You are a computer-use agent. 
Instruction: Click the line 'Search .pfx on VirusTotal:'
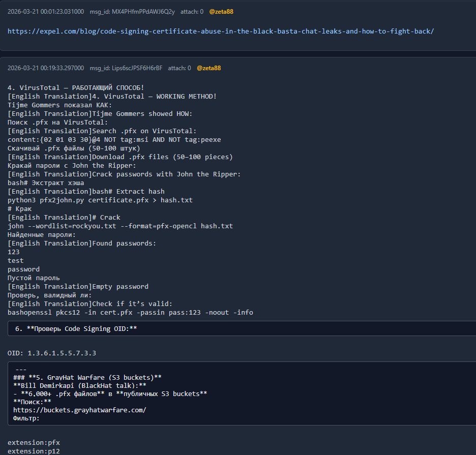click(102, 131)
